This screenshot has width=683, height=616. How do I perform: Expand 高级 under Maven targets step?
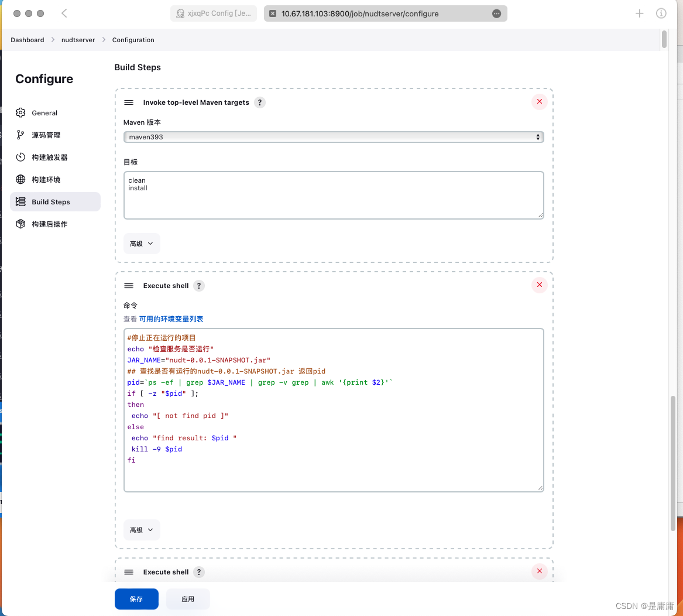(x=142, y=244)
